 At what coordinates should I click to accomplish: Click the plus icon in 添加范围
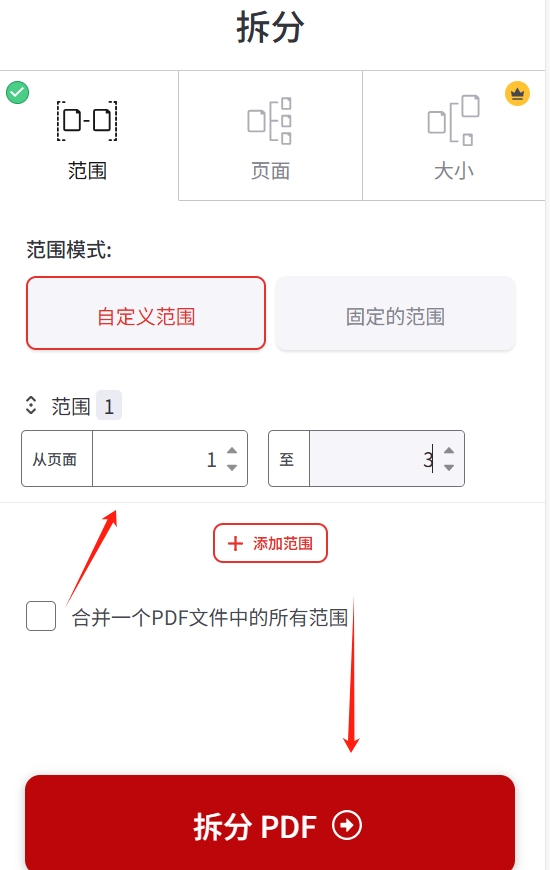pos(235,543)
